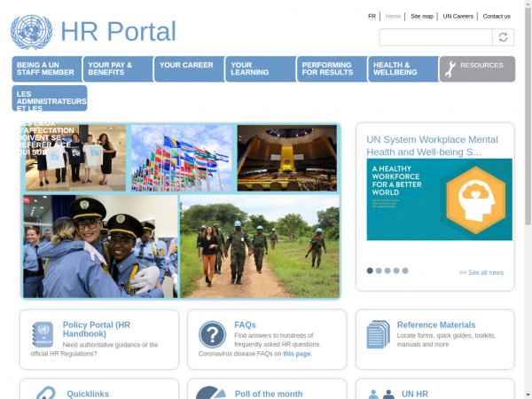This screenshot has width=532, height=399.
Task: Open the Poll of the month heading
Action: tap(269, 394)
